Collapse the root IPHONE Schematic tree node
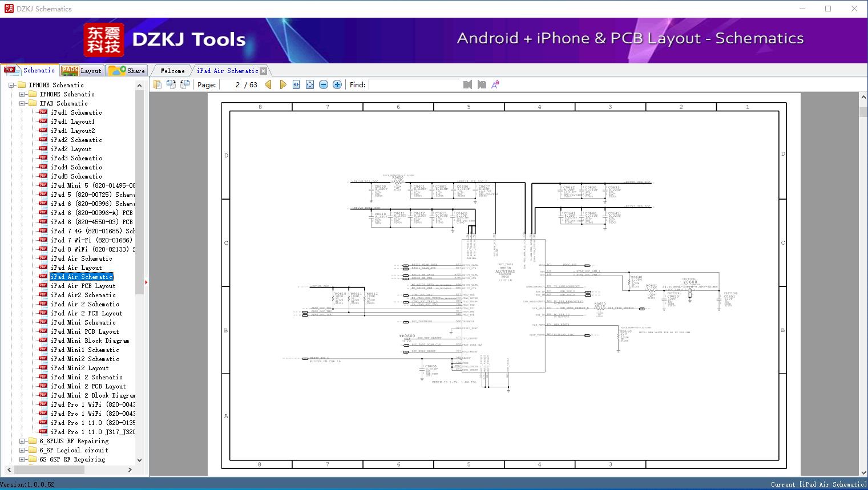This screenshot has height=490, width=868. pyautogui.click(x=11, y=85)
